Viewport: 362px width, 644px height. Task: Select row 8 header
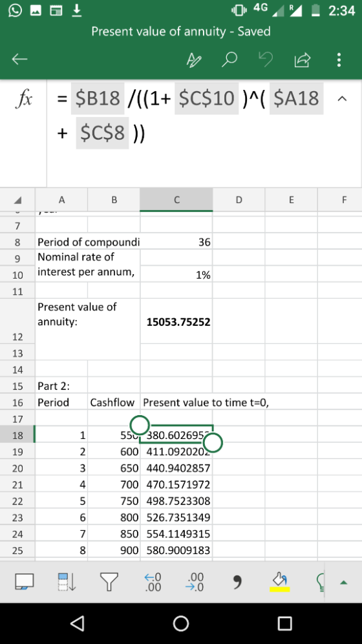tap(17, 242)
